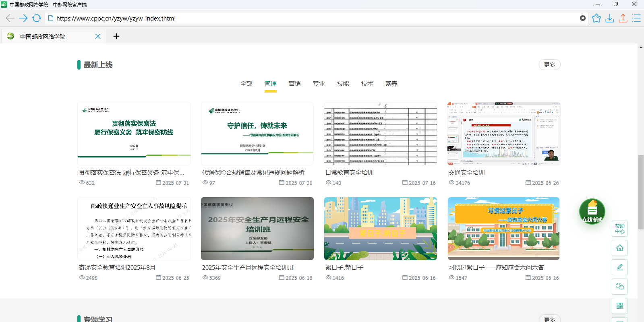Open the 技术 category tab
Image resolution: width=644 pixels, height=322 pixels.
[x=367, y=84]
